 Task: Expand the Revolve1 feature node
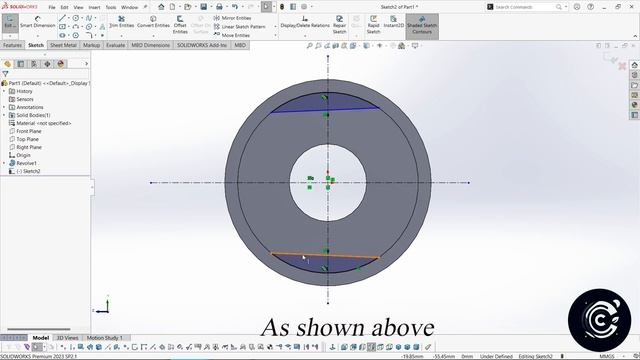[x=4, y=163]
